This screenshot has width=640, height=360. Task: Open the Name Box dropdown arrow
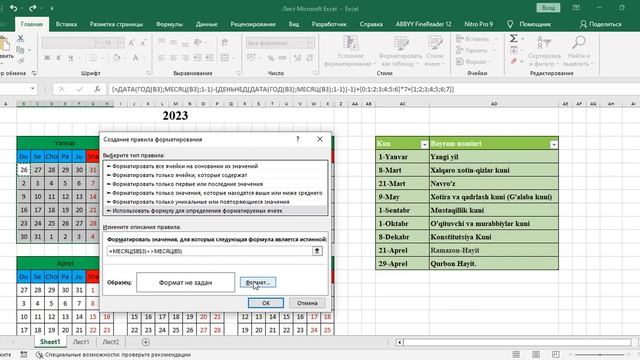[x=32, y=89]
